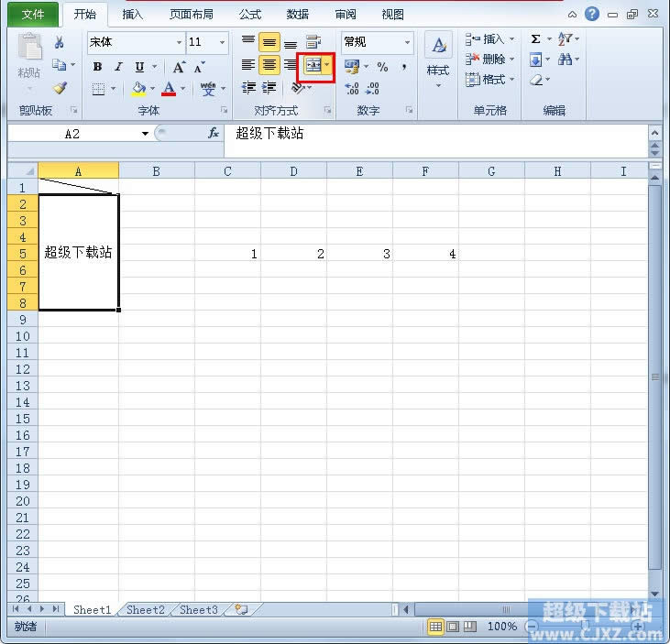Open the number format 常规 dropdown

(407, 42)
